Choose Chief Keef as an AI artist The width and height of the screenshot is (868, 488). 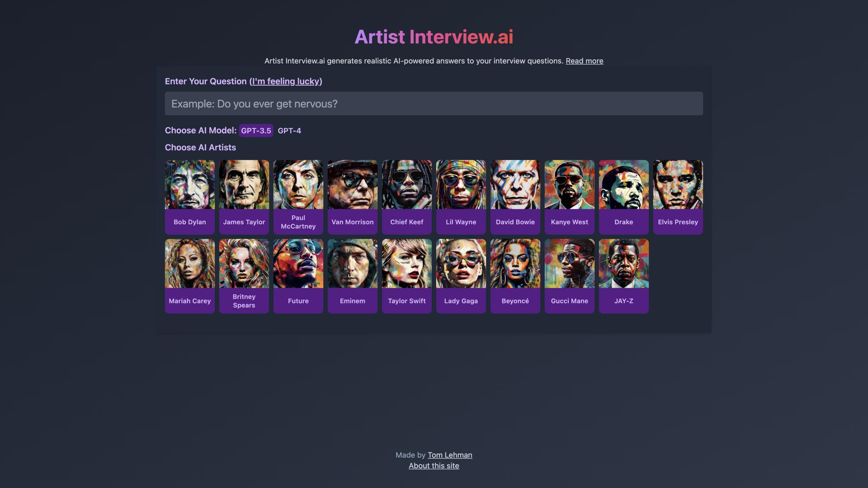(x=406, y=197)
